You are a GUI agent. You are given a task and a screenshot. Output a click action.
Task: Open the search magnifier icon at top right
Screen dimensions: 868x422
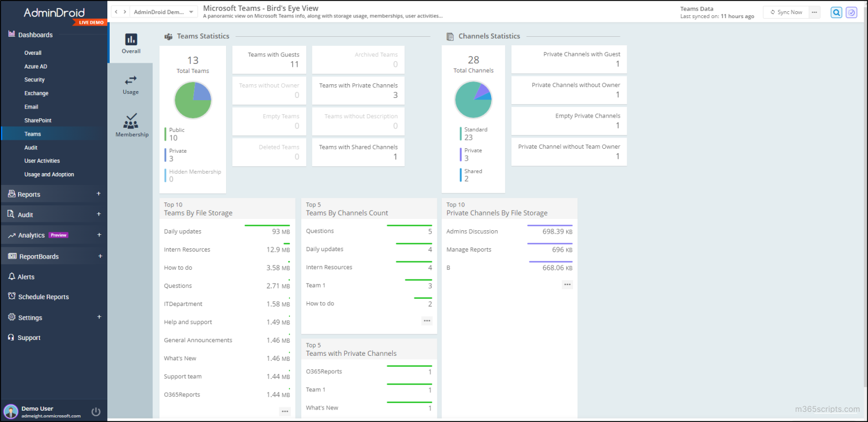pos(836,12)
